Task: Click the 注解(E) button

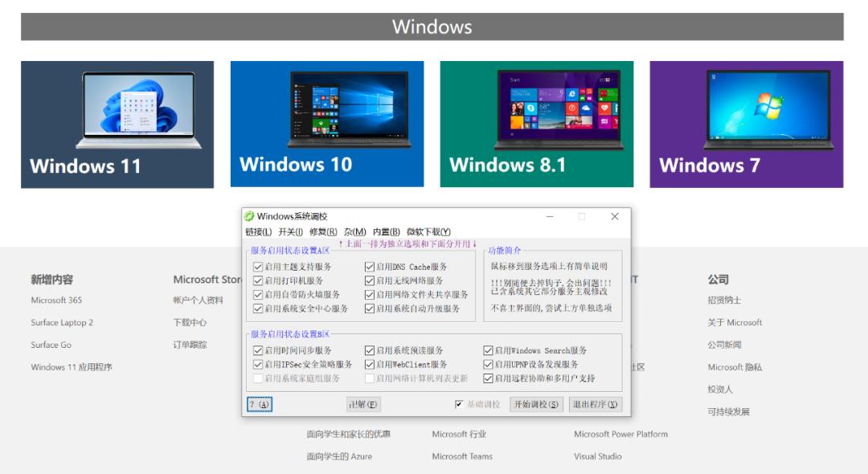Action: pyautogui.click(x=363, y=404)
